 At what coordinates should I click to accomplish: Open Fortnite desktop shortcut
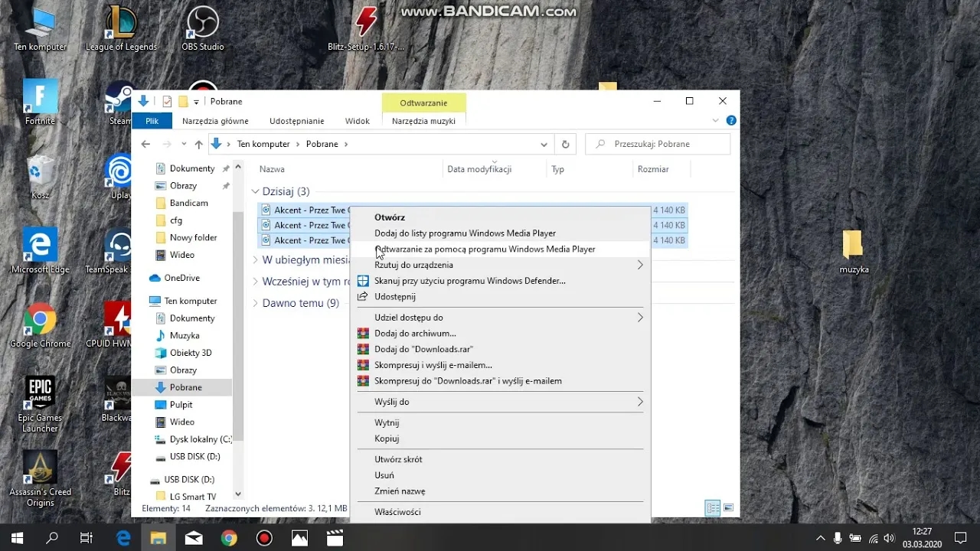click(39, 96)
